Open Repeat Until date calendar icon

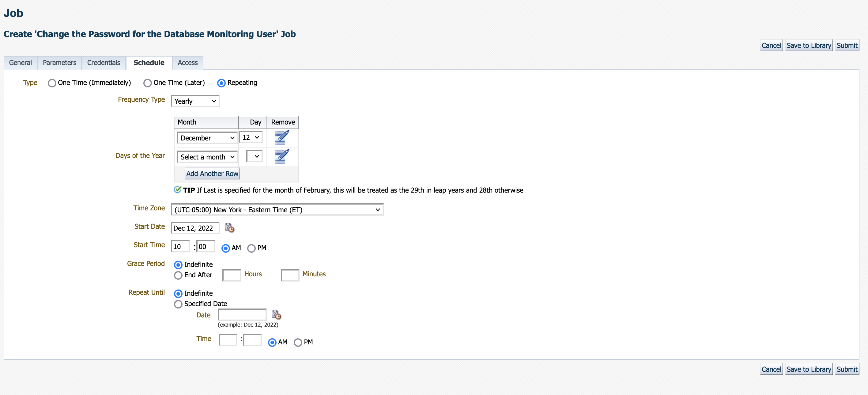(x=276, y=315)
